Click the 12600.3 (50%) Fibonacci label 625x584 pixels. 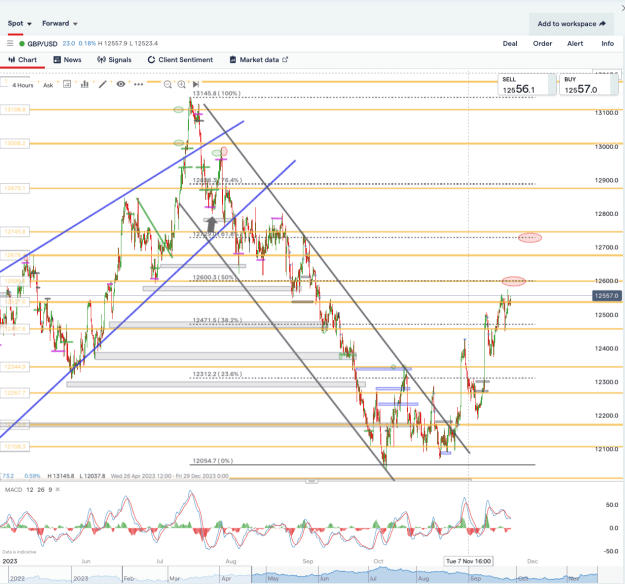(x=214, y=277)
